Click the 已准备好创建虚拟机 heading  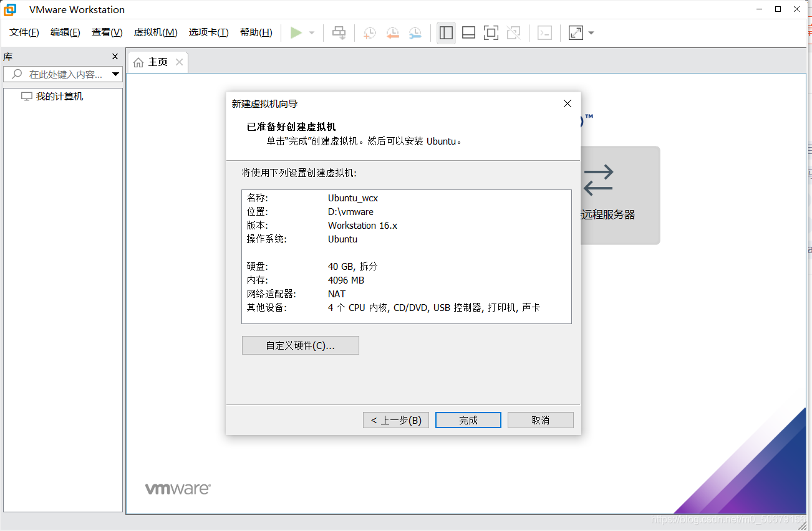(x=291, y=127)
